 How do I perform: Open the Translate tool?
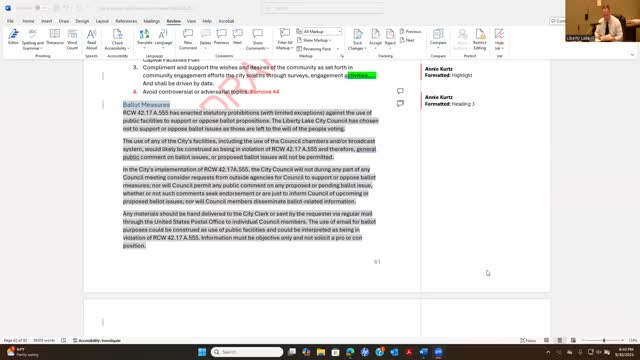(144, 38)
